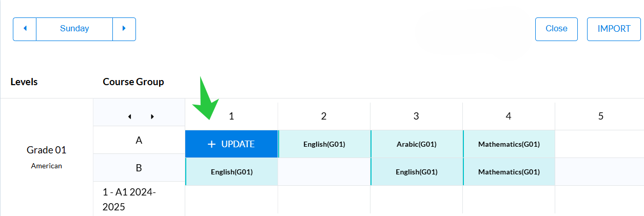Open the IMPORT option

pos(614,29)
